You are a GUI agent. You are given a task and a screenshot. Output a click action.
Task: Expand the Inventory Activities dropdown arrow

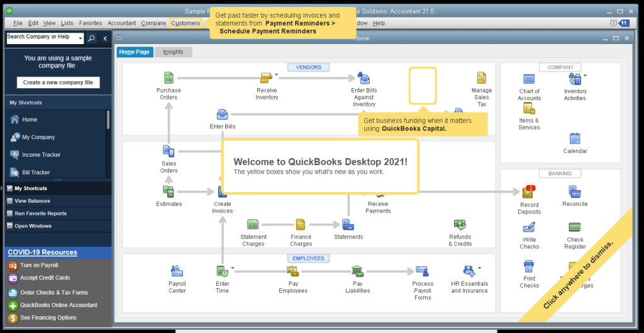pyautogui.click(x=586, y=76)
